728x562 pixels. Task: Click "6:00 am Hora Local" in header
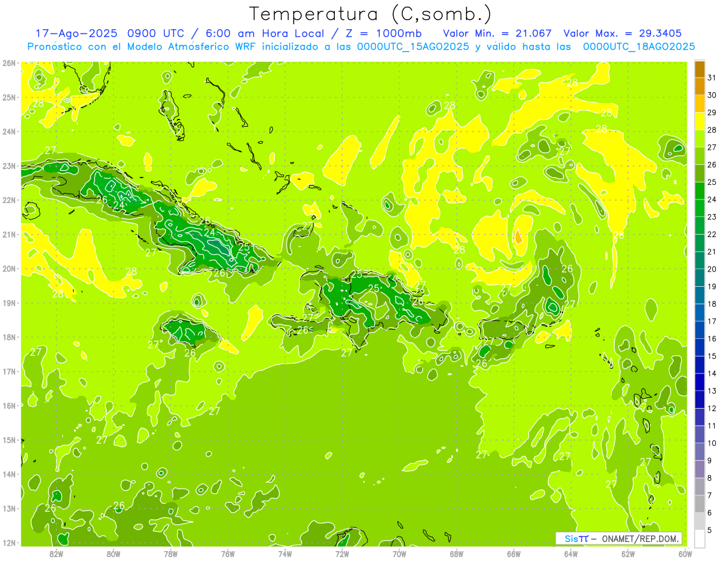(263, 33)
